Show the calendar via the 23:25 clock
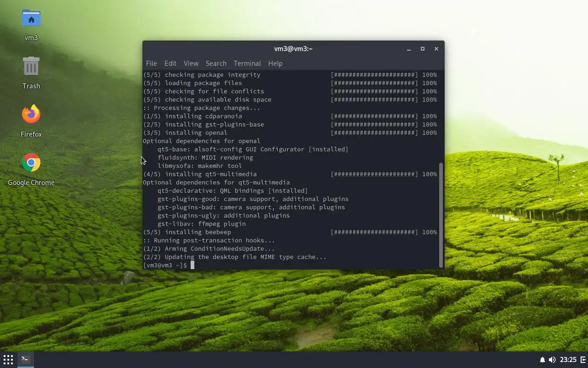This screenshot has width=588, height=368. click(568, 360)
